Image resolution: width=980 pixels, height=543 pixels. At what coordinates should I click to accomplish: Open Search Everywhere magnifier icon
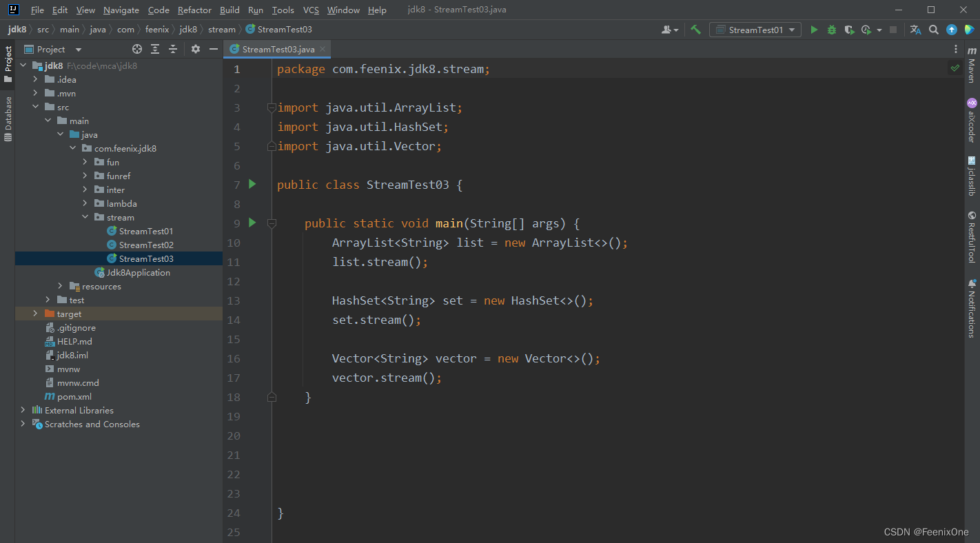[934, 30]
